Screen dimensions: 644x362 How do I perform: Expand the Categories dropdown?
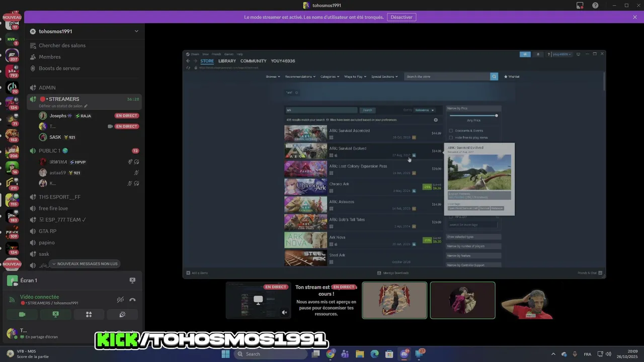coord(330,76)
